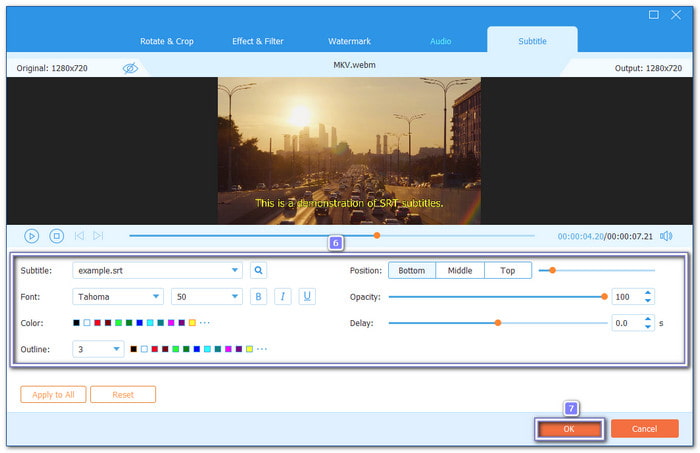Pick black subtitle color swatch

(x=76, y=323)
